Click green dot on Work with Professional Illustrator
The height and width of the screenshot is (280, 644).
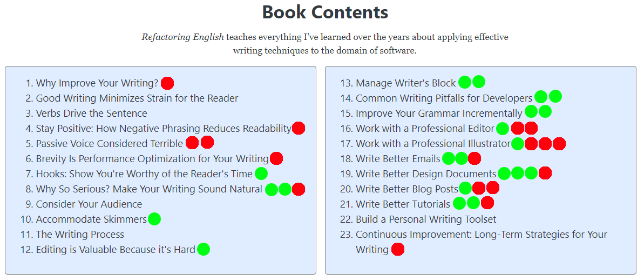pos(518,143)
